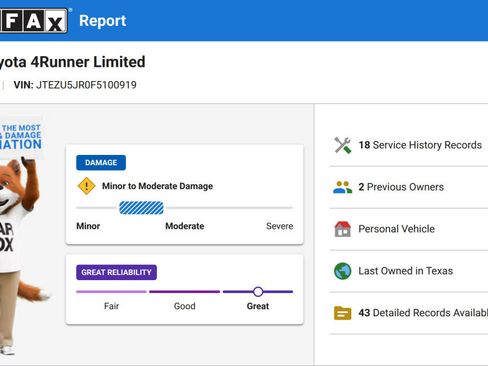488x366 pixels.
Task: Click the Fair reliability segment line
Action: coord(111,292)
